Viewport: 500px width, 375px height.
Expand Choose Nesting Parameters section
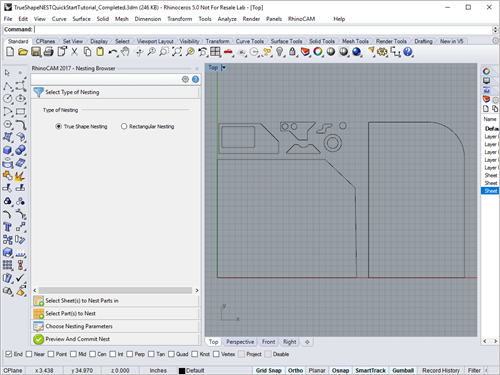[x=116, y=326]
